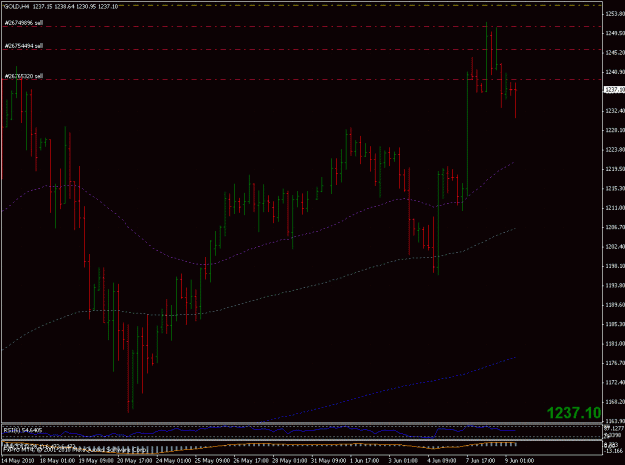Click the 3 Jun 01:00 time label
Image resolution: width=625 pixels, height=465 pixels.
[x=403, y=461]
